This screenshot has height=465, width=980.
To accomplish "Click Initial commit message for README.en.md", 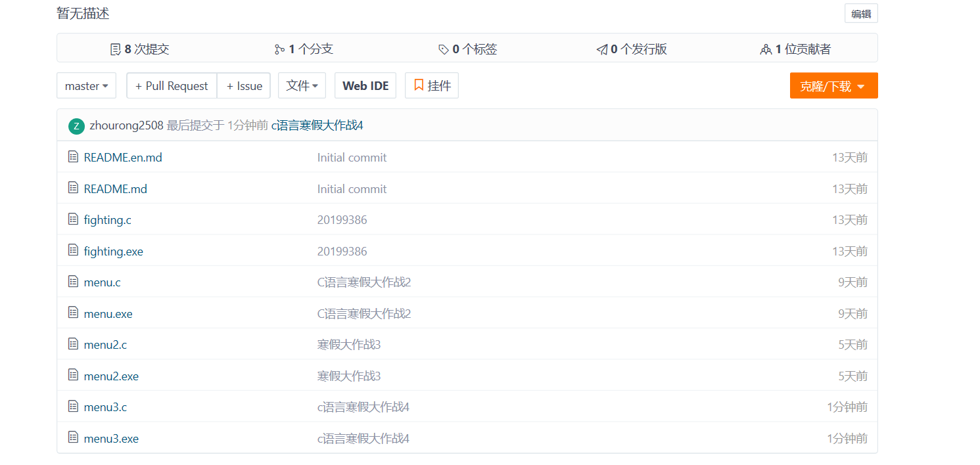I will pos(352,158).
